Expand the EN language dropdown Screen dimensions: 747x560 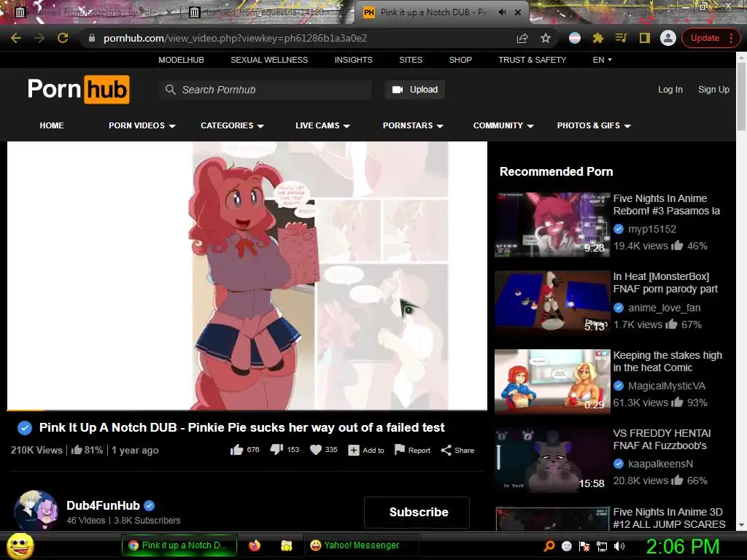pyautogui.click(x=602, y=60)
